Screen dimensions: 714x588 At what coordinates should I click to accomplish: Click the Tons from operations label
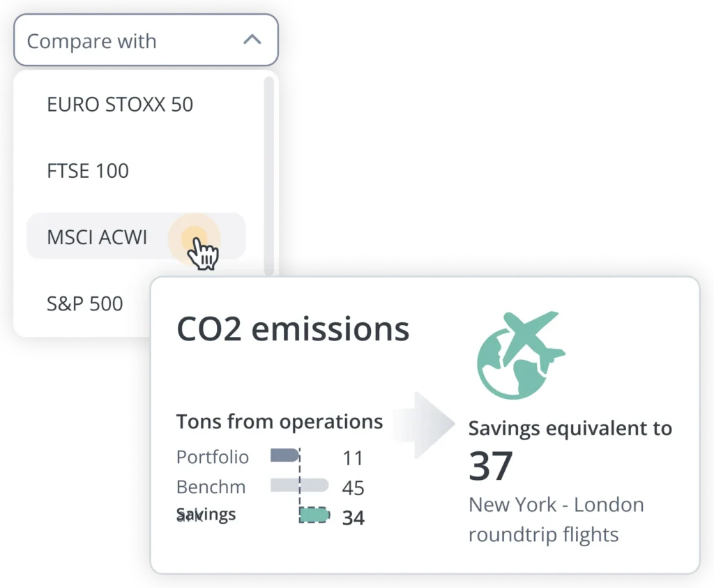(x=280, y=422)
